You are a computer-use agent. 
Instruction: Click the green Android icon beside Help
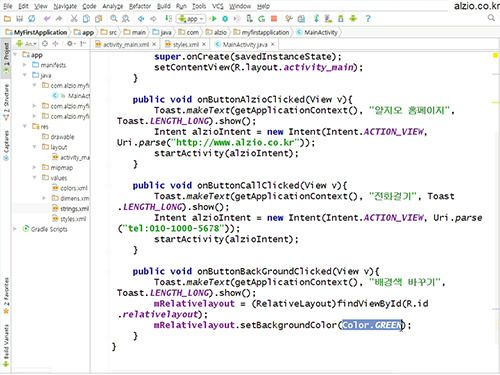(353, 19)
